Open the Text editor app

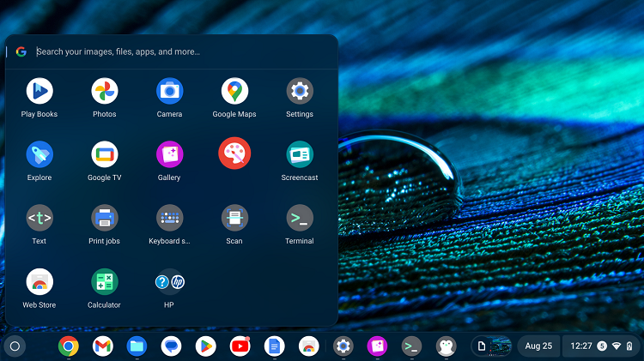coord(39,218)
